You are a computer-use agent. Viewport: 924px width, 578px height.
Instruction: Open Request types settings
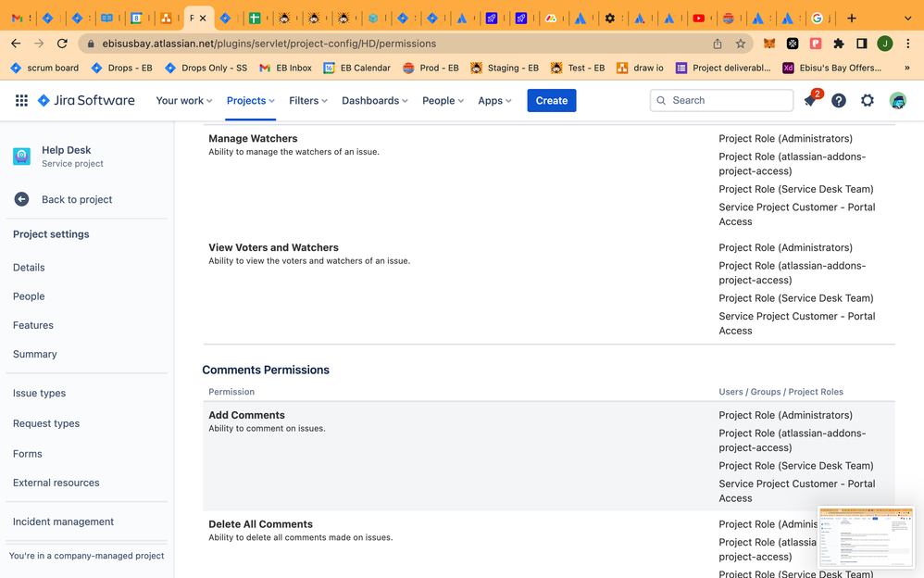point(46,423)
